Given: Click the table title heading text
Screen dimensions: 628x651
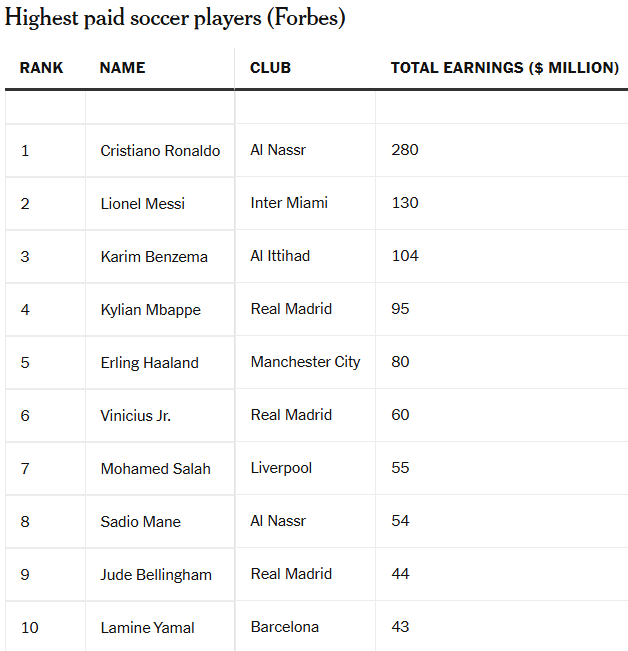Looking at the screenshot, I should click(175, 19).
